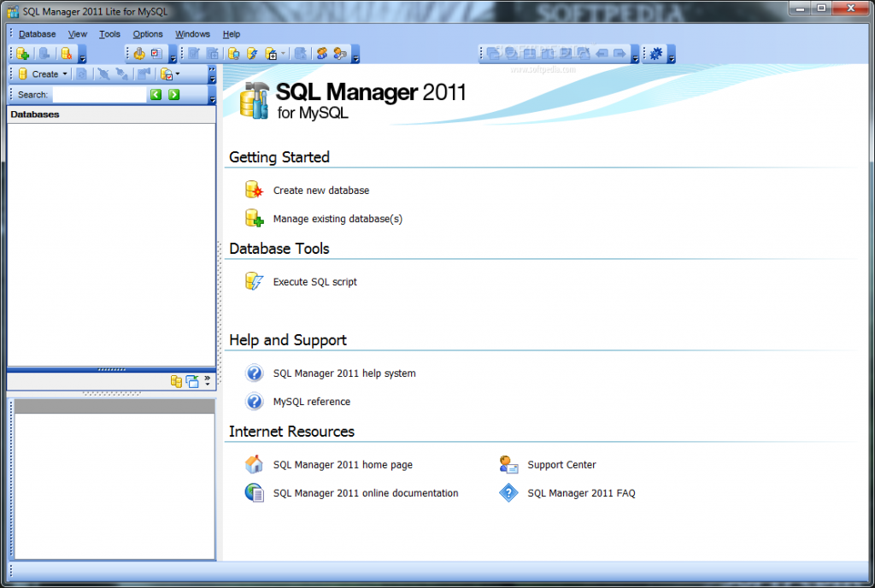875x588 pixels.
Task: Open the Database menu
Action: tap(37, 34)
